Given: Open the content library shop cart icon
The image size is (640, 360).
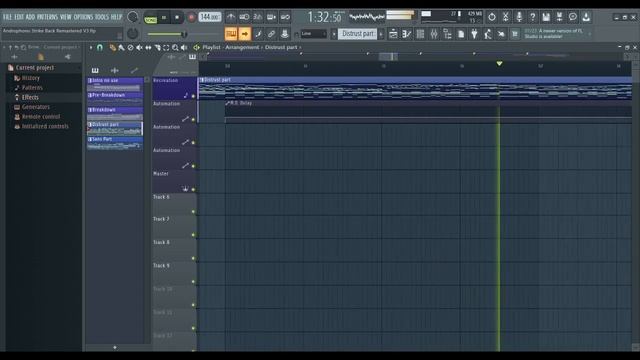Looking at the screenshot, I should [x=515, y=34].
